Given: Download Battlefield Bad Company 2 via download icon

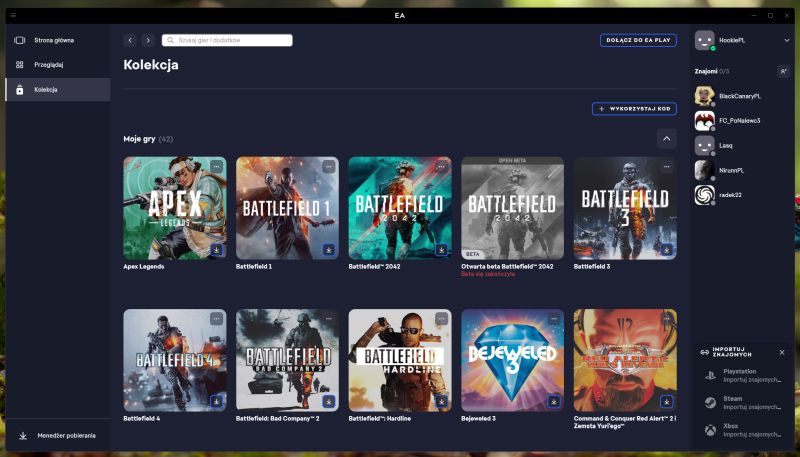Looking at the screenshot, I should pos(329,401).
